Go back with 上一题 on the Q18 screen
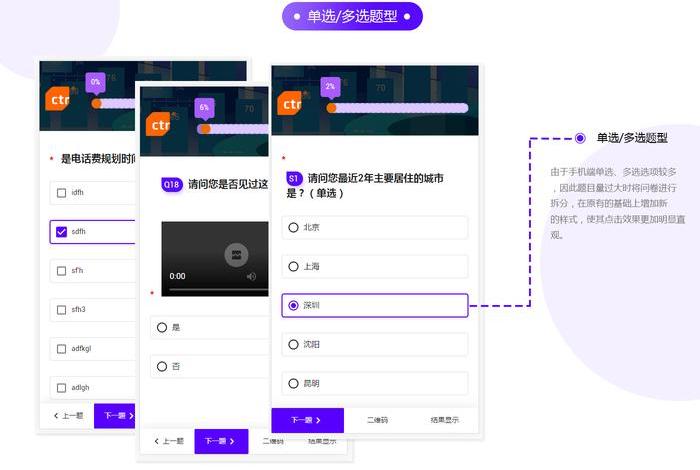 (x=168, y=441)
